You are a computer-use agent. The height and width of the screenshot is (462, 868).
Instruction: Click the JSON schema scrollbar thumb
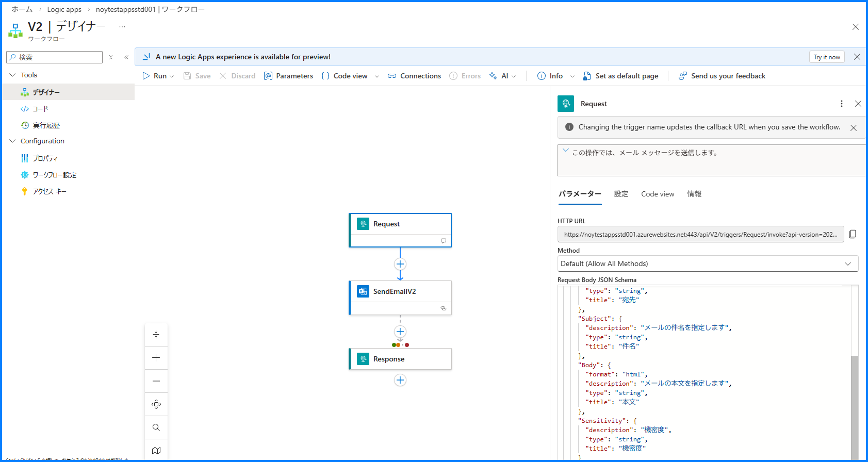(x=855, y=407)
